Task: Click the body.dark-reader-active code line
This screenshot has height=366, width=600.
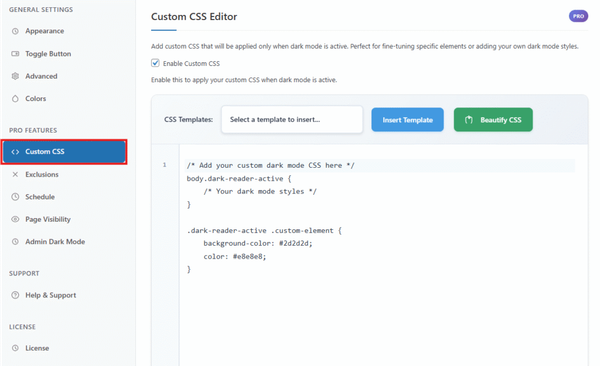Action: 239,179
